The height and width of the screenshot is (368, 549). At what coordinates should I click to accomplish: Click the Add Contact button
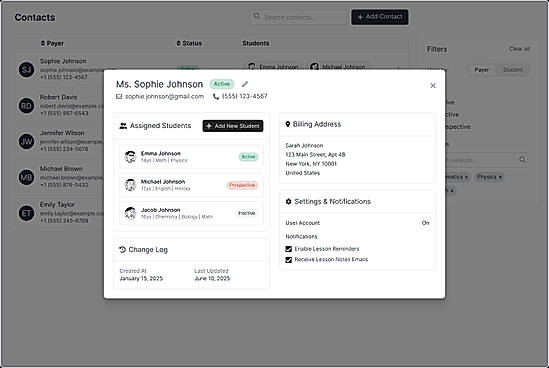tap(380, 17)
